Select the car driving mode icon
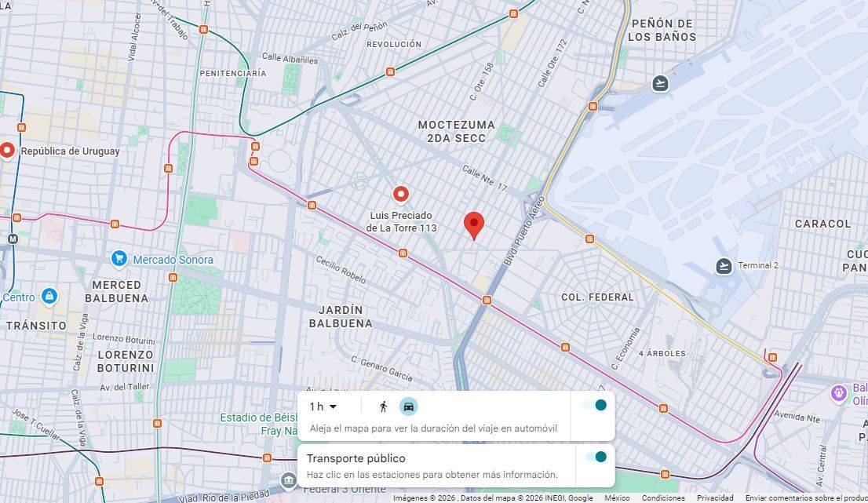This screenshot has width=868, height=503. click(409, 406)
